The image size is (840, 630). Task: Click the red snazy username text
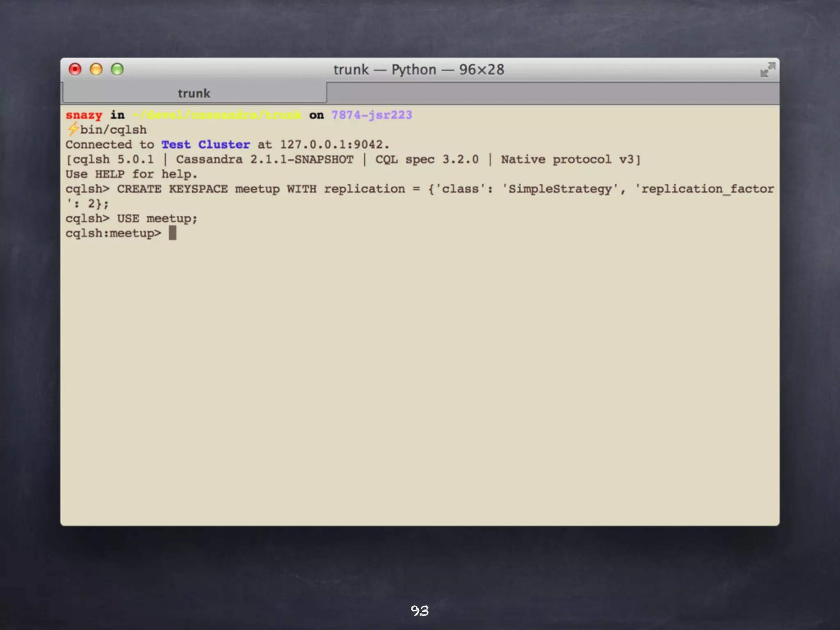[x=84, y=115]
